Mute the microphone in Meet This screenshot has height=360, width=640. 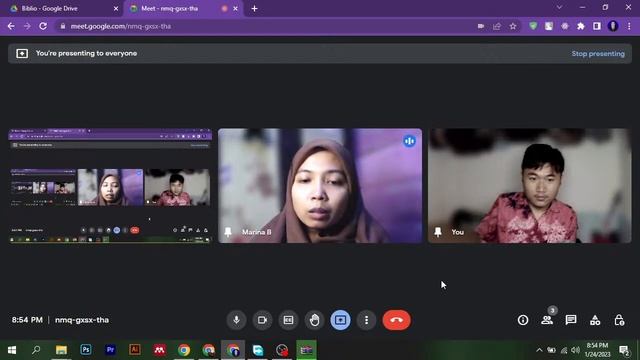[x=236, y=320]
